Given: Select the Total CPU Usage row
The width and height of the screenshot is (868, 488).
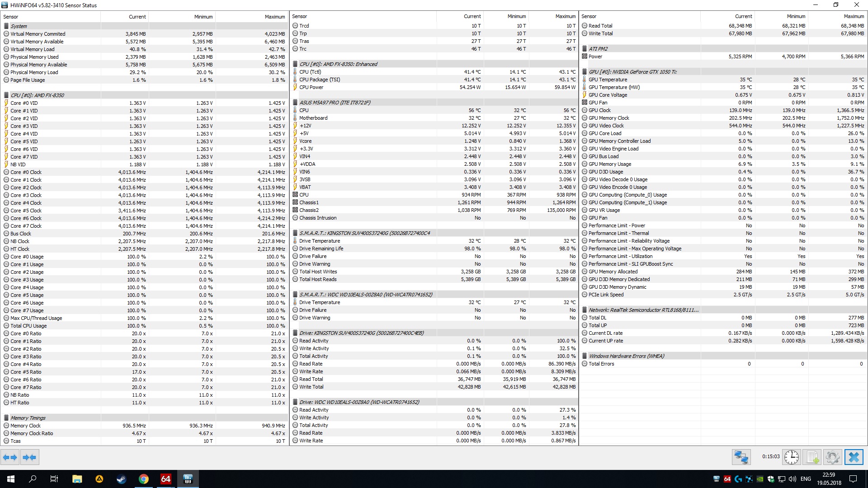Looking at the screenshot, I should tap(28, 326).
